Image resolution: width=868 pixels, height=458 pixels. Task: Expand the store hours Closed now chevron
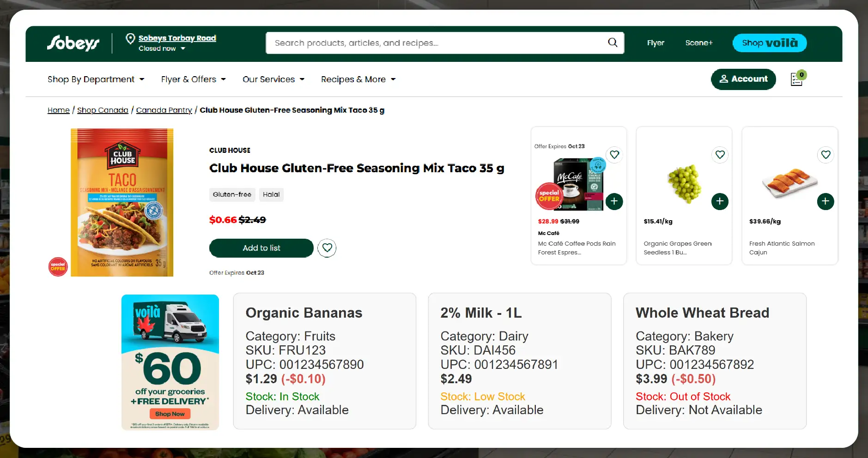tap(182, 48)
